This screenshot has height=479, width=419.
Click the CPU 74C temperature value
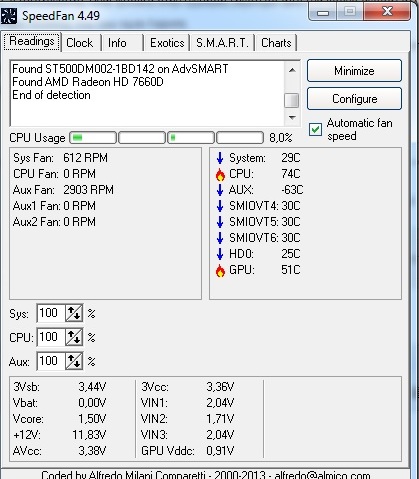291,174
